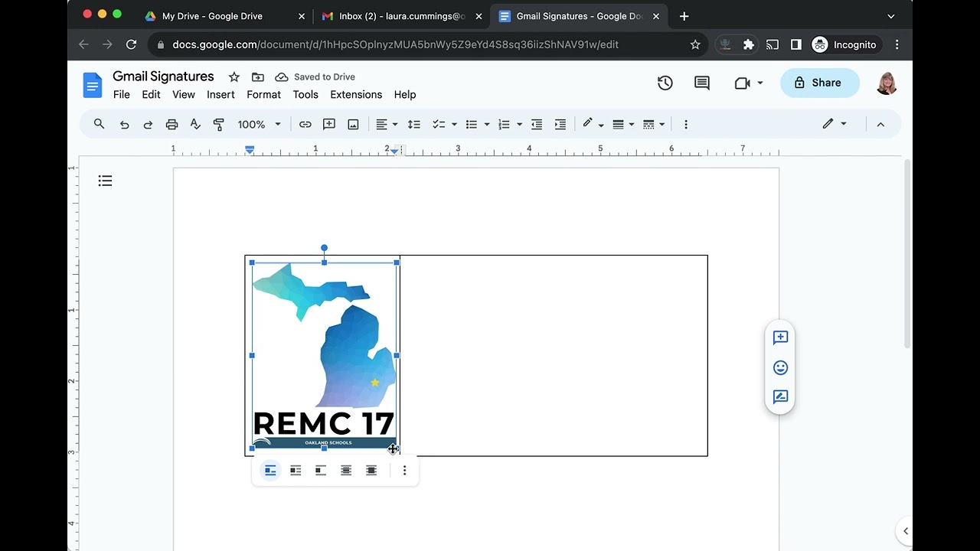Reload the browser page

point(131,44)
